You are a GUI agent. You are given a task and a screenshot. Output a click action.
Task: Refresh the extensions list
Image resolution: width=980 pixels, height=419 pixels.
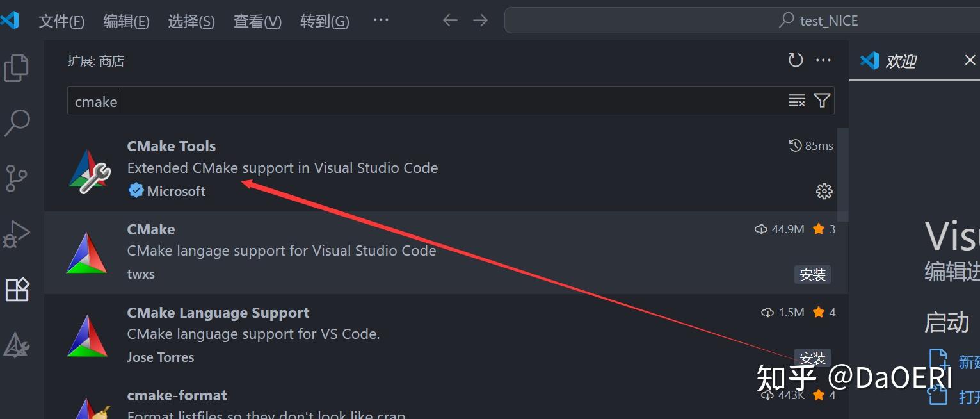795,60
